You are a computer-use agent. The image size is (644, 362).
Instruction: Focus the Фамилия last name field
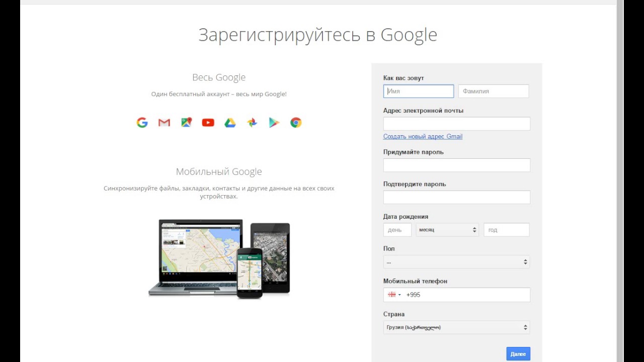[x=494, y=91]
